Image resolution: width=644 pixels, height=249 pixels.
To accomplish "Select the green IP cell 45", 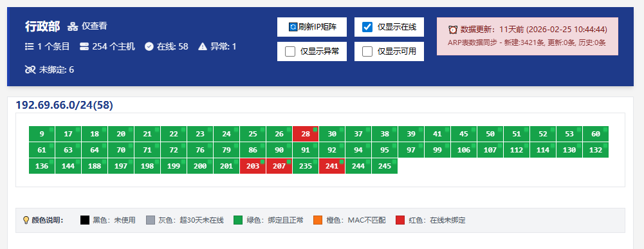I will tap(464, 134).
